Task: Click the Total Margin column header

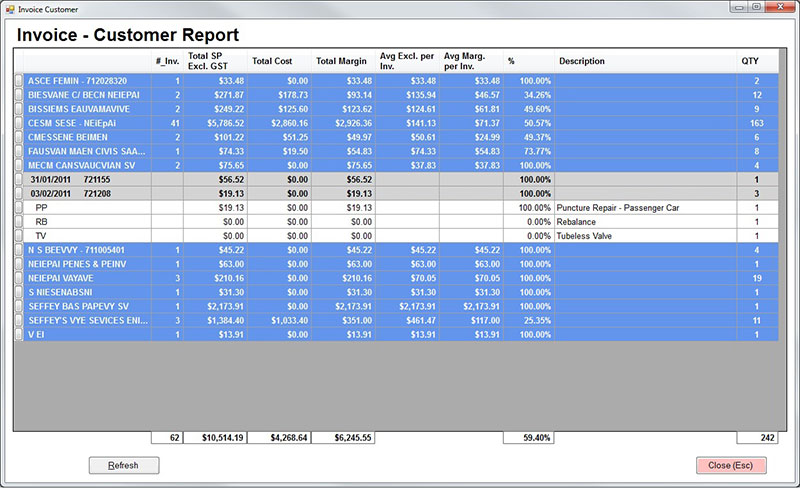Action: (x=343, y=61)
